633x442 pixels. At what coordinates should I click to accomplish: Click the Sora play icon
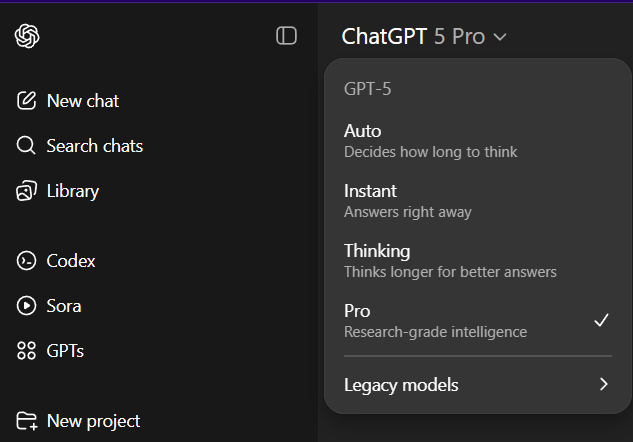(27, 306)
